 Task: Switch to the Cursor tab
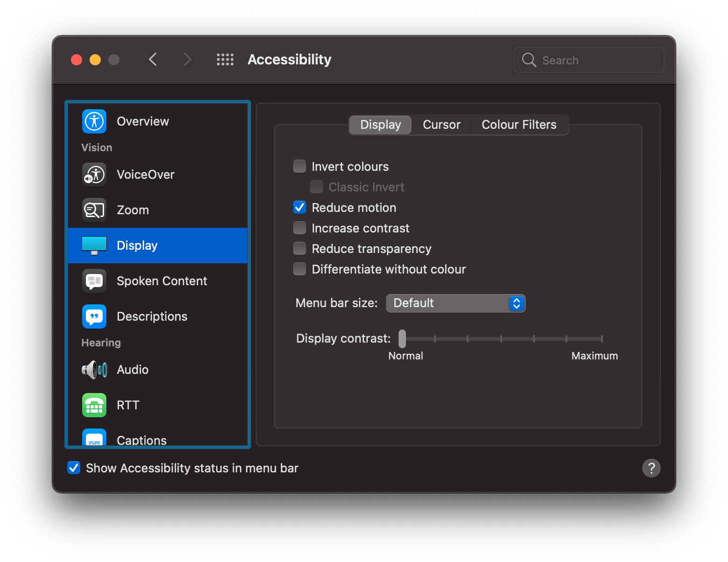[441, 125]
